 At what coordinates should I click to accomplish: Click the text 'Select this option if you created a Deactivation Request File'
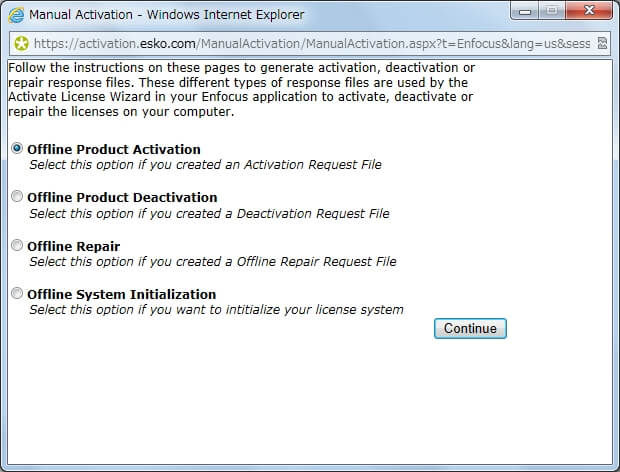[210, 214]
